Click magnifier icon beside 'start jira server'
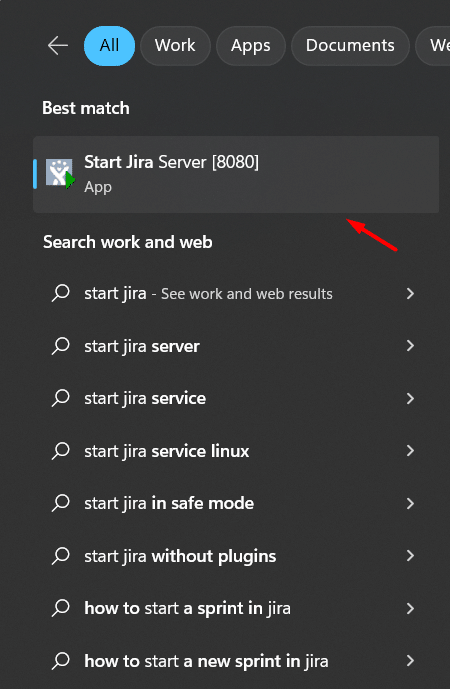 61,346
